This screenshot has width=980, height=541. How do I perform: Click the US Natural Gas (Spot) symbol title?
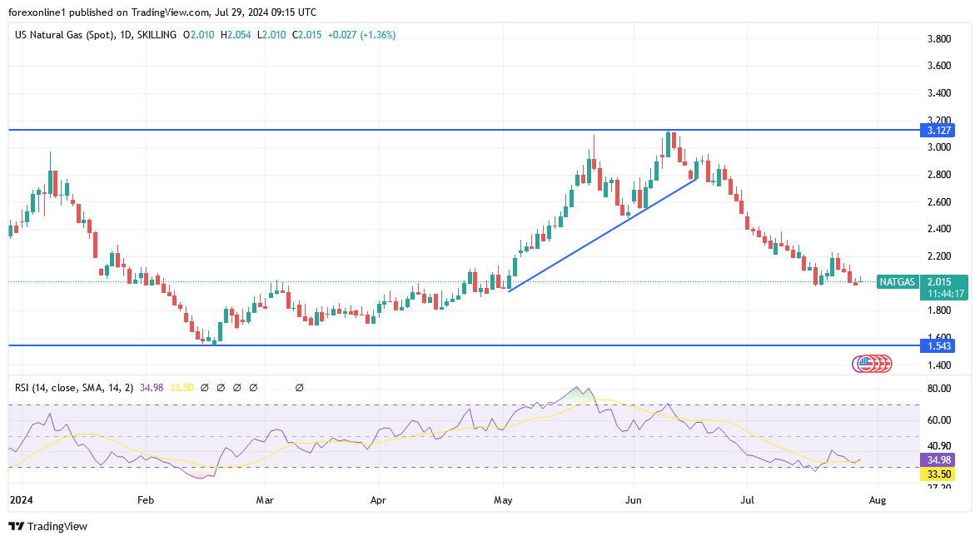point(64,35)
